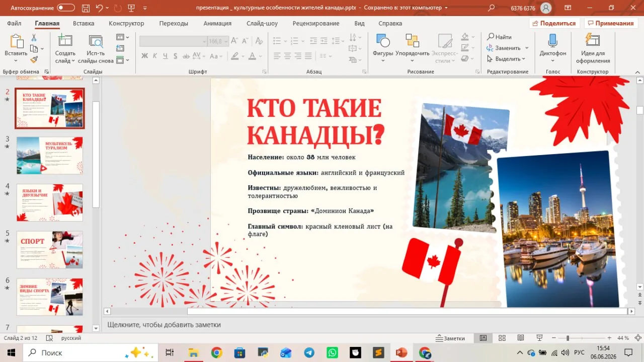
Task: Click the Найти search button
Action: (499, 37)
